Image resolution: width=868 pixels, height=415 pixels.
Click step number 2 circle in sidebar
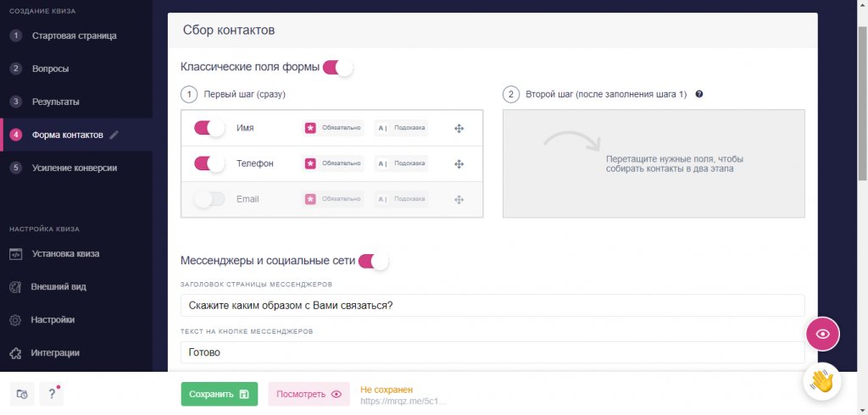(x=15, y=69)
